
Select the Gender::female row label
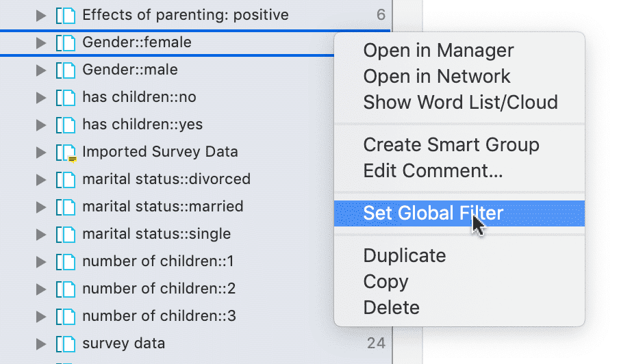[x=136, y=42]
